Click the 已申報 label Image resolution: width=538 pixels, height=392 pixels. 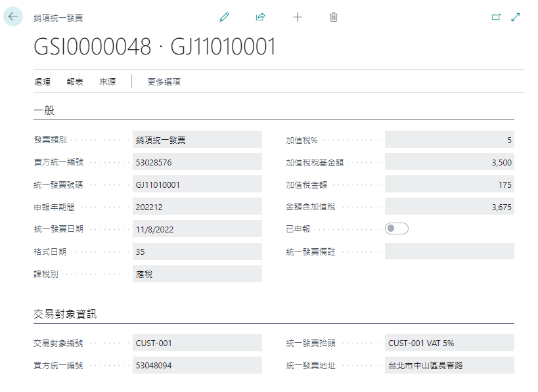[x=298, y=229]
